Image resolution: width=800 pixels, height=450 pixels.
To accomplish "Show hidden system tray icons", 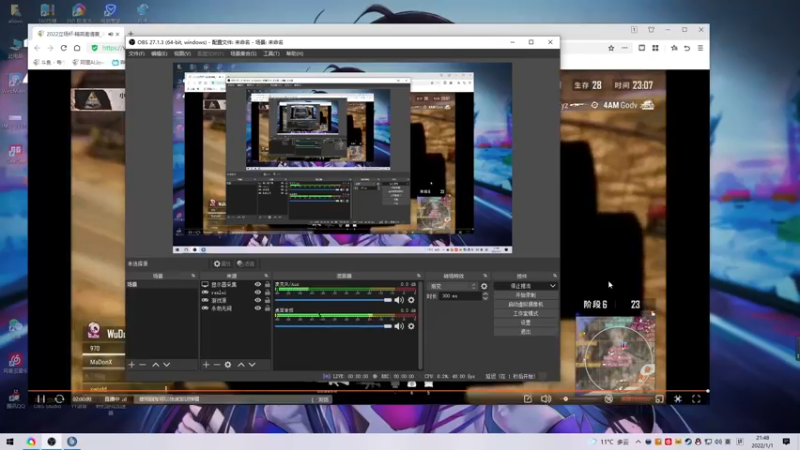I will click(638, 442).
